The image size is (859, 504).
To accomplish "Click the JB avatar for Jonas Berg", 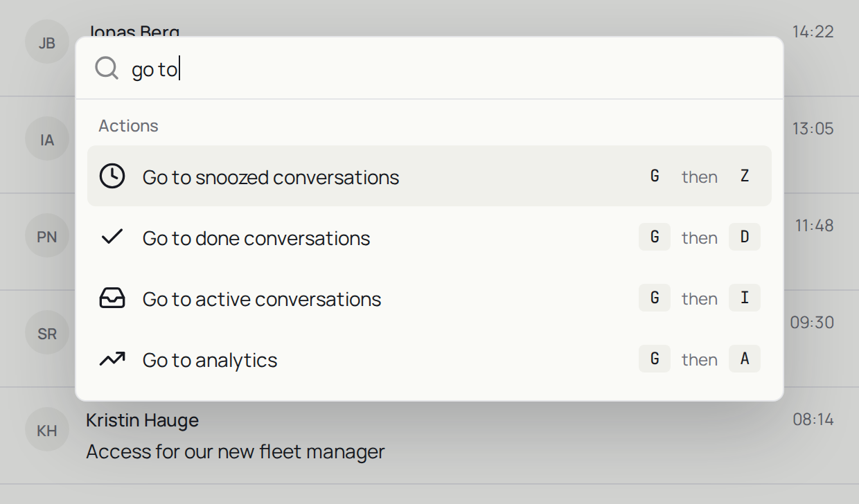I will point(47,42).
